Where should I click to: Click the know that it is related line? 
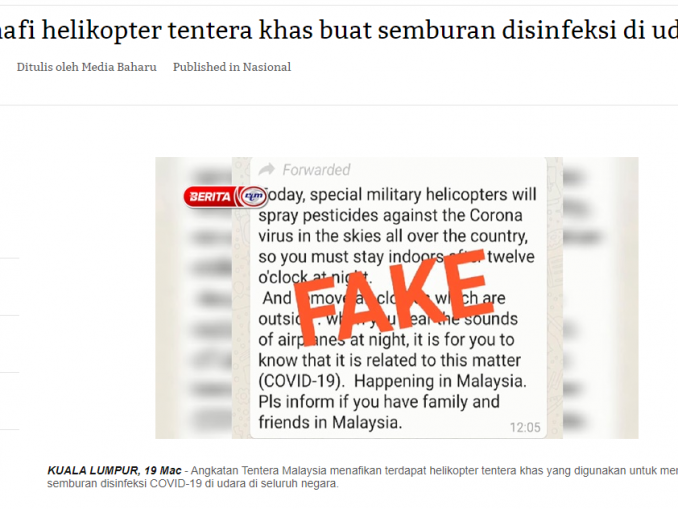(x=389, y=360)
